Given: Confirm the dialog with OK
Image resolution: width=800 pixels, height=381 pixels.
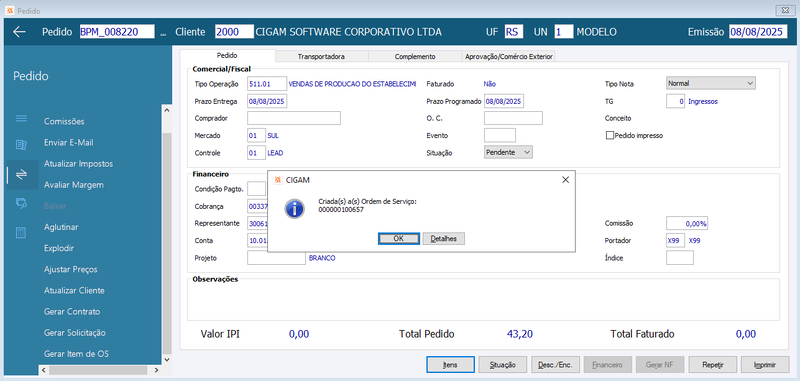Looking at the screenshot, I should coord(399,238).
